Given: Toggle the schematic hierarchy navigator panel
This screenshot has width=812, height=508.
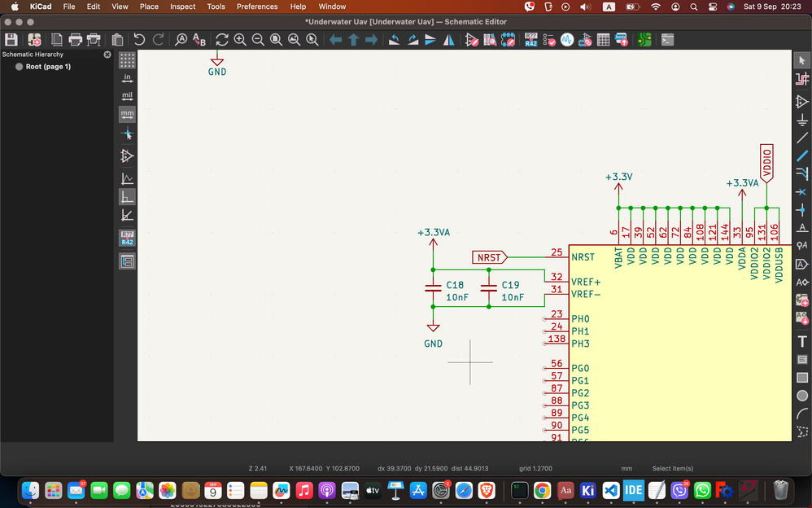Looking at the screenshot, I should click(x=127, y=261).
